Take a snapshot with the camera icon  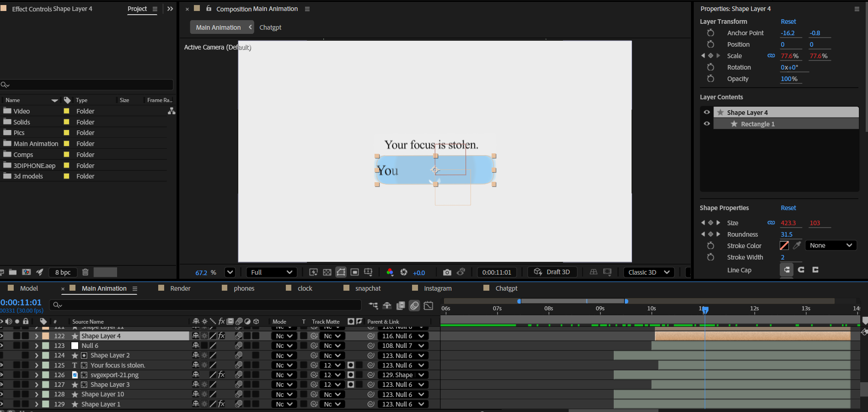447,272
